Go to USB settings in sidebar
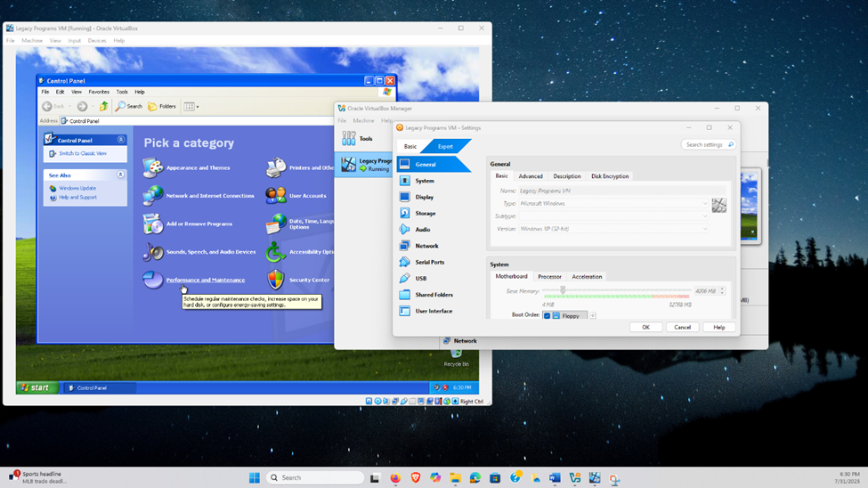Viewport: 868px width, 488px height. 420,279
